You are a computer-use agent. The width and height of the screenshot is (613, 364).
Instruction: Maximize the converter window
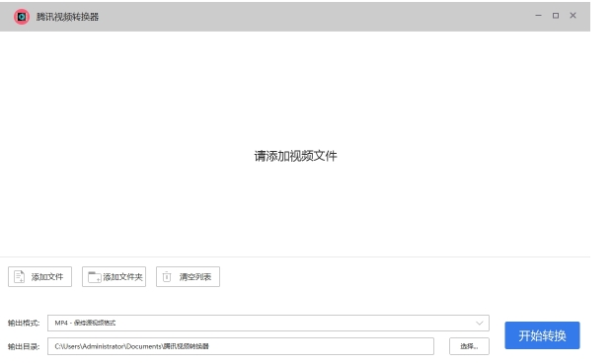click(x=556, y=16)
